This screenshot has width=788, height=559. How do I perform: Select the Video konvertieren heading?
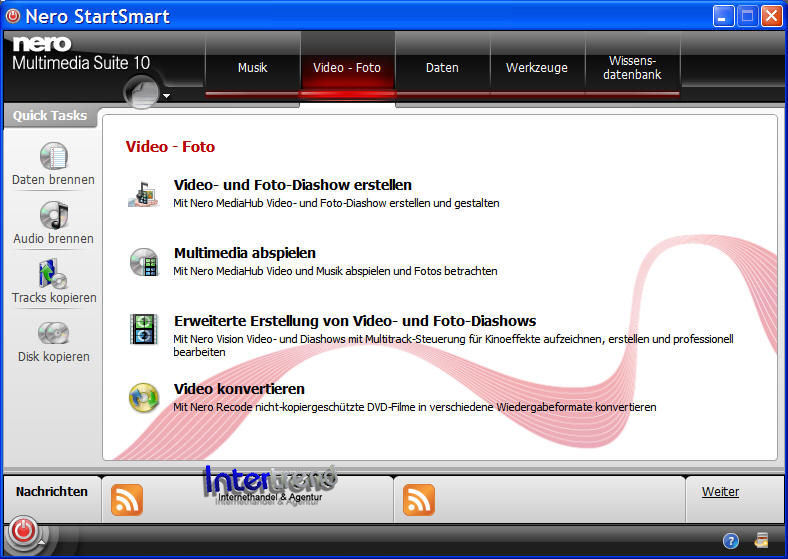pos(239,389)
